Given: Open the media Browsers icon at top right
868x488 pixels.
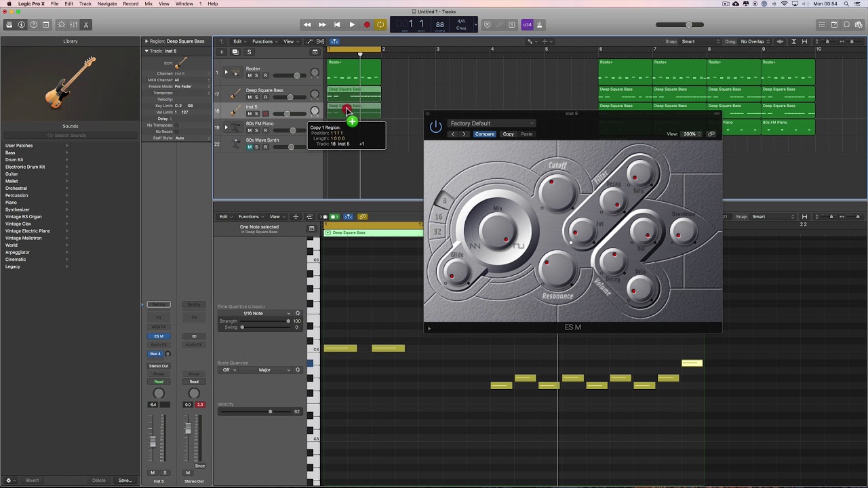Looking at the screenshot, I should click(859, 25).
